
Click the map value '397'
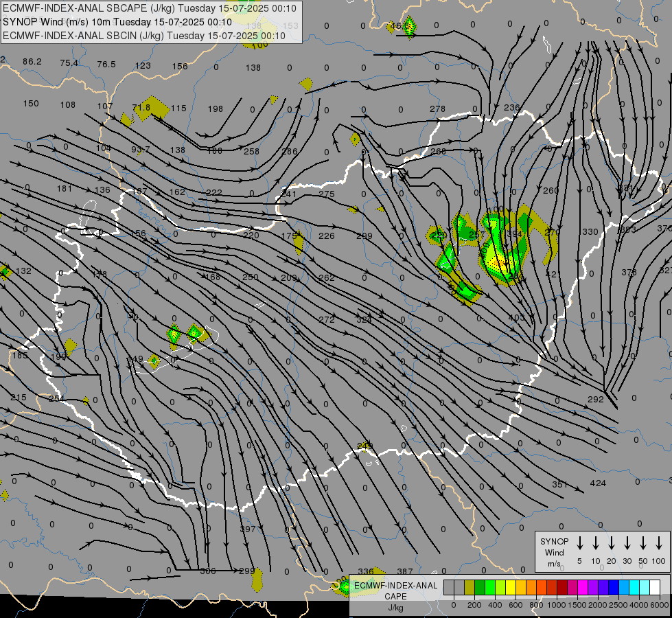coord(248,529)
